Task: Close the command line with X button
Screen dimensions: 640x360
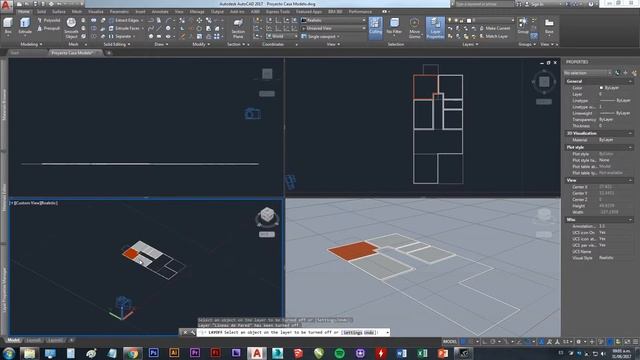Action: point(185,333)
